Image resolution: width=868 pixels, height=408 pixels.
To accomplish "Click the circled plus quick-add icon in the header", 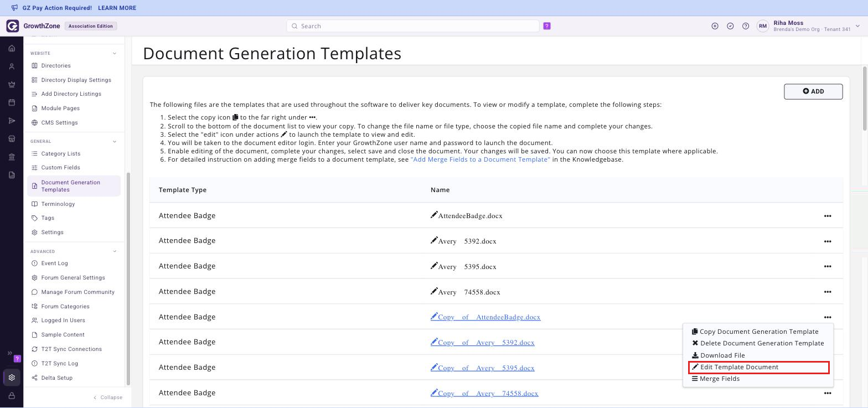I will pyautogui.click(x=715, y=26).
